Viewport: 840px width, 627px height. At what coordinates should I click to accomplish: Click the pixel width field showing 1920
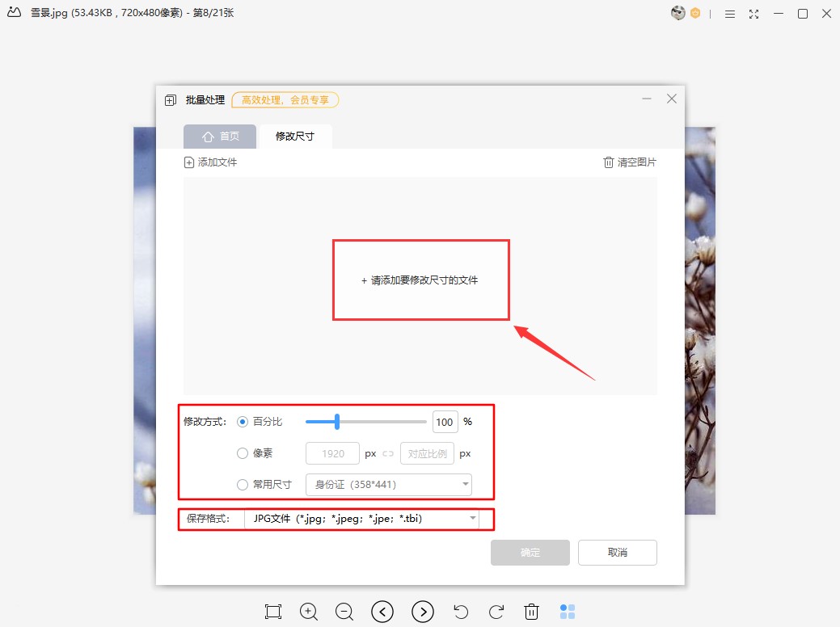pos(332,453)
